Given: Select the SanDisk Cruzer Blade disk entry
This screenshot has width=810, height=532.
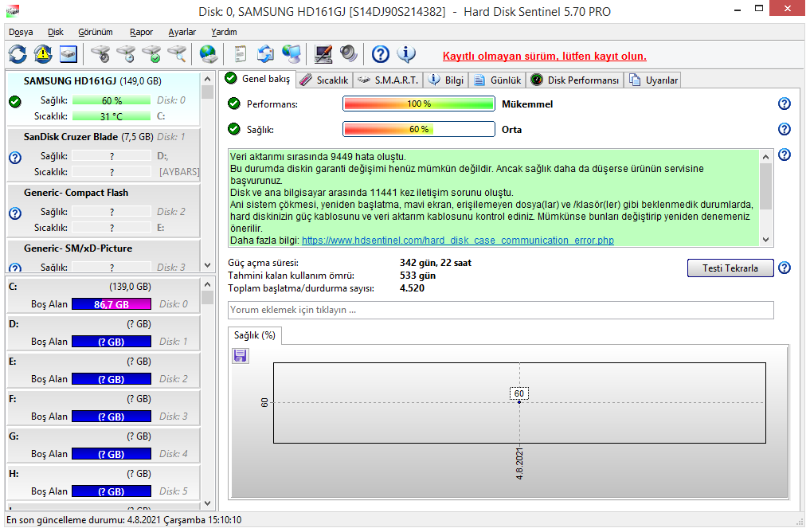Looking at the screenshot, I should click(x=103, y=155).
